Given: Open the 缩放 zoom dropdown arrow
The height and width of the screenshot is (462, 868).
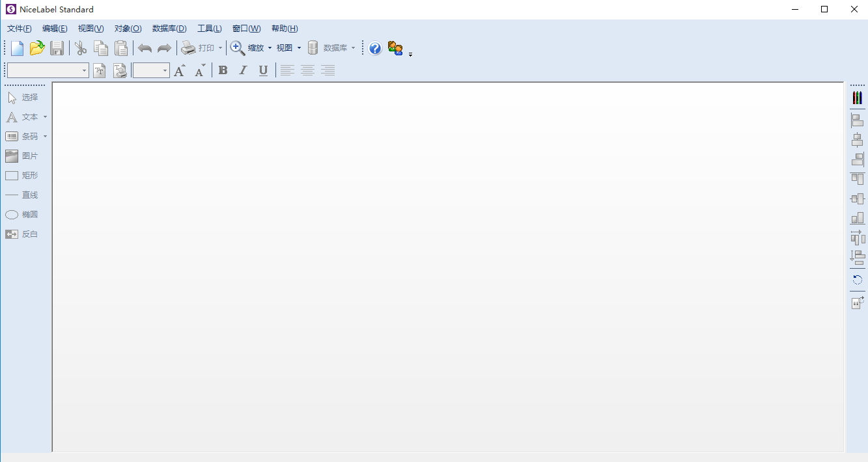Looking at the screenshot, I should [x=270, y=48].
